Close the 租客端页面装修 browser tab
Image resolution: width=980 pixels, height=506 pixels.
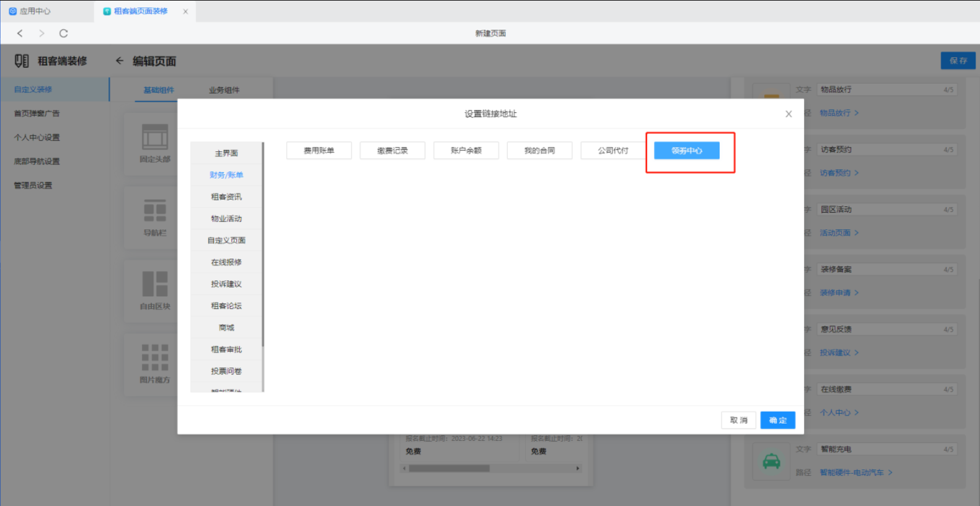[x=185, y=11]
